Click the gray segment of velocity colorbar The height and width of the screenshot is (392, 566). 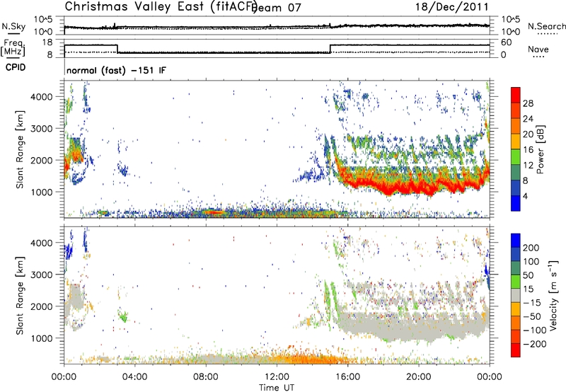click(x=516, y=295)
